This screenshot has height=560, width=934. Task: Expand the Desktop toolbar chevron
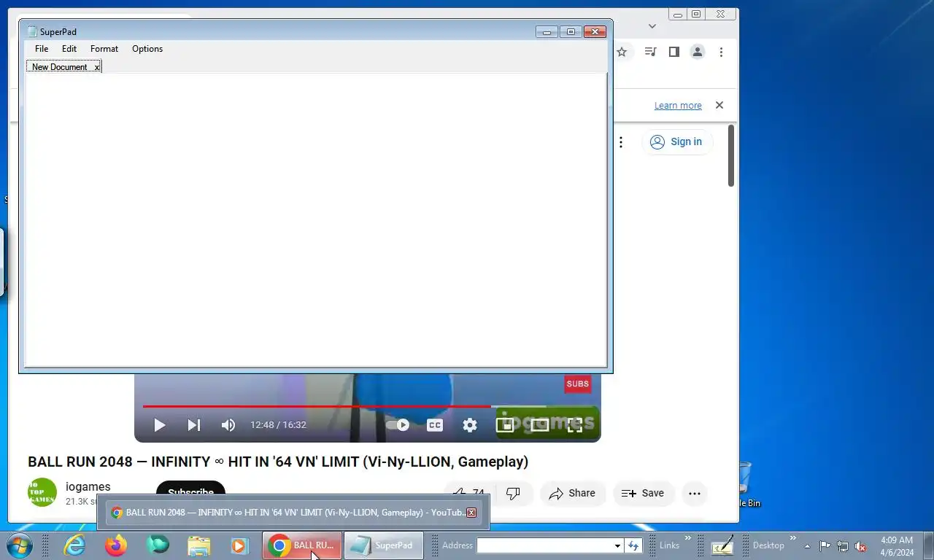tap(793, 539)
